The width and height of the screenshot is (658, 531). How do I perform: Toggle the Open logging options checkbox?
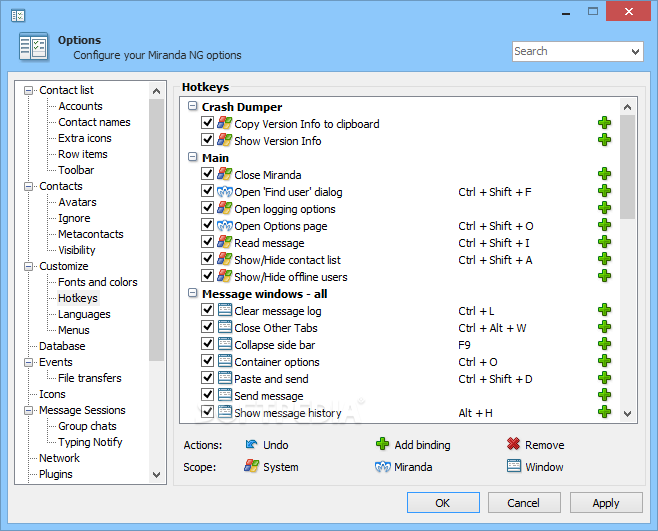[x=207, y=207]
